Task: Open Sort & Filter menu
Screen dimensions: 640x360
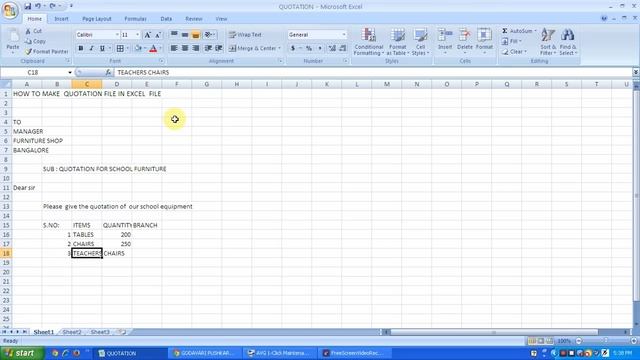Action: click(548, 42)
